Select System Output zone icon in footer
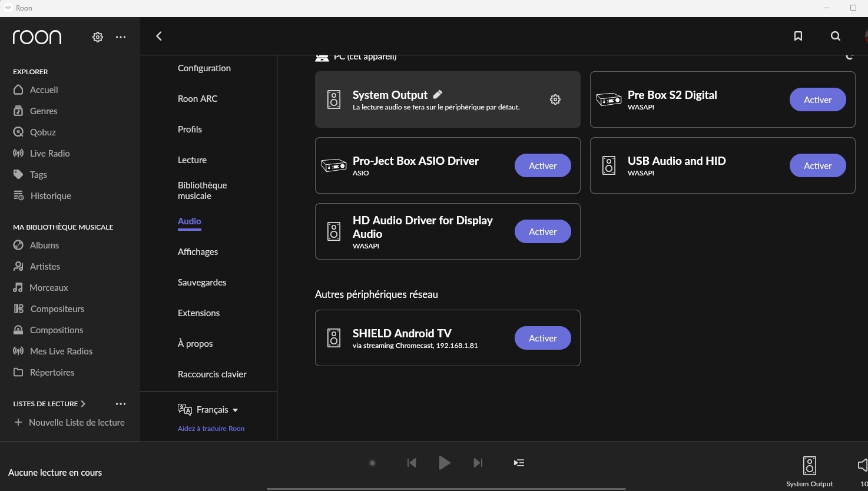The image size is (868, 491). tap(810, 466)
